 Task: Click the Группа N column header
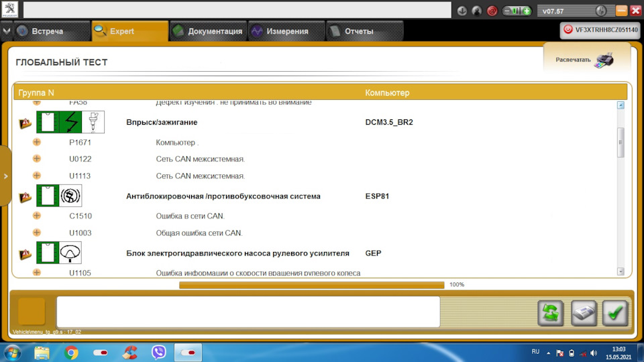(36, 93)
